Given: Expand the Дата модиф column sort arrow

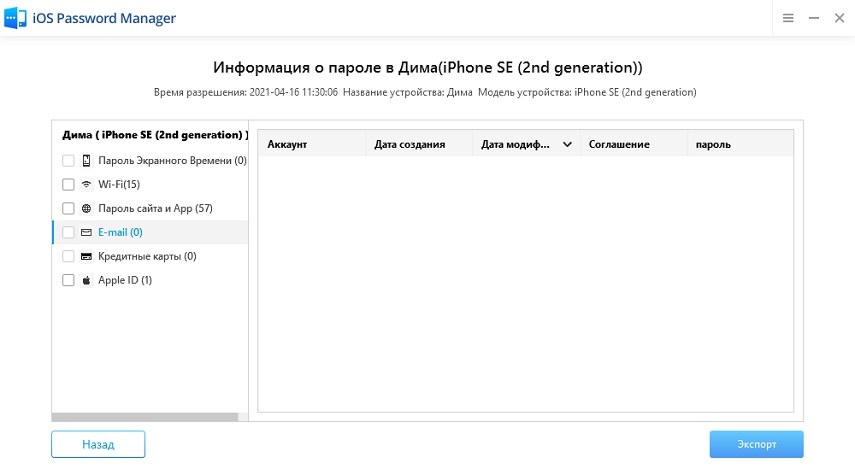Looking at the screenshot, I should tap(567, 144).
